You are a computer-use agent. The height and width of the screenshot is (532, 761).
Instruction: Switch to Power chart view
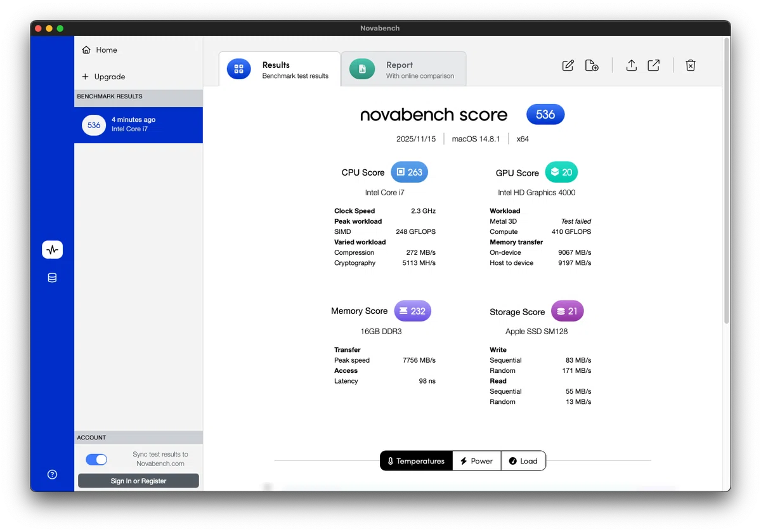[476, 461]
